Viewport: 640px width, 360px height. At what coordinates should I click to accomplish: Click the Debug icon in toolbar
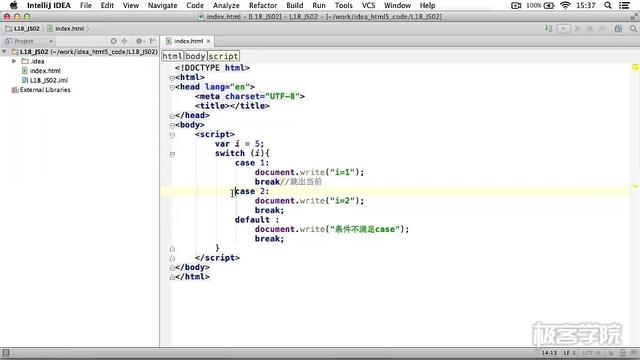pyautogui.click(x=589, y=29)
